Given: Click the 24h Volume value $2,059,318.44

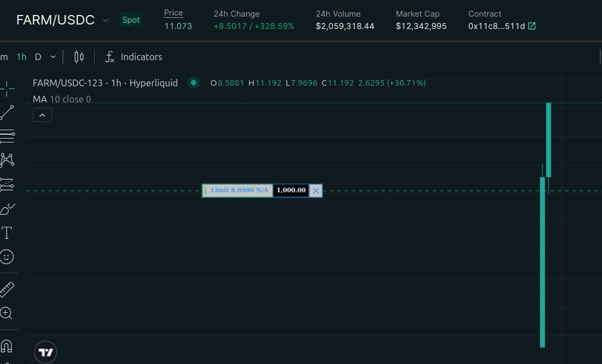Looking at the screenshot, I should 345,26.
